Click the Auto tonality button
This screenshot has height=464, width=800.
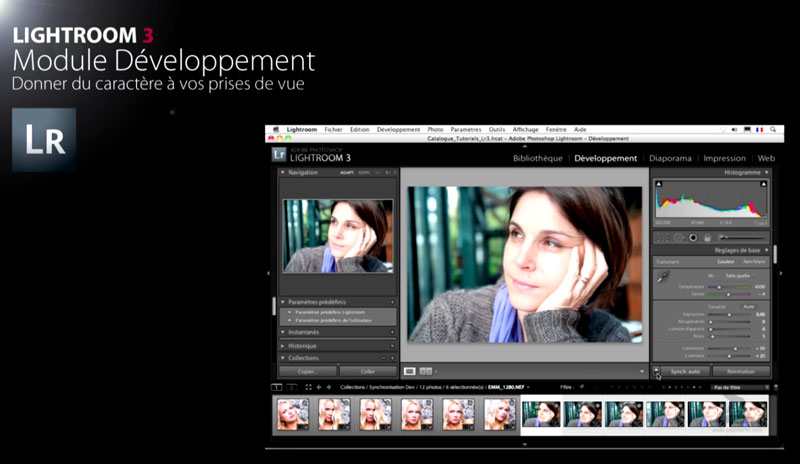coord(748,307)
